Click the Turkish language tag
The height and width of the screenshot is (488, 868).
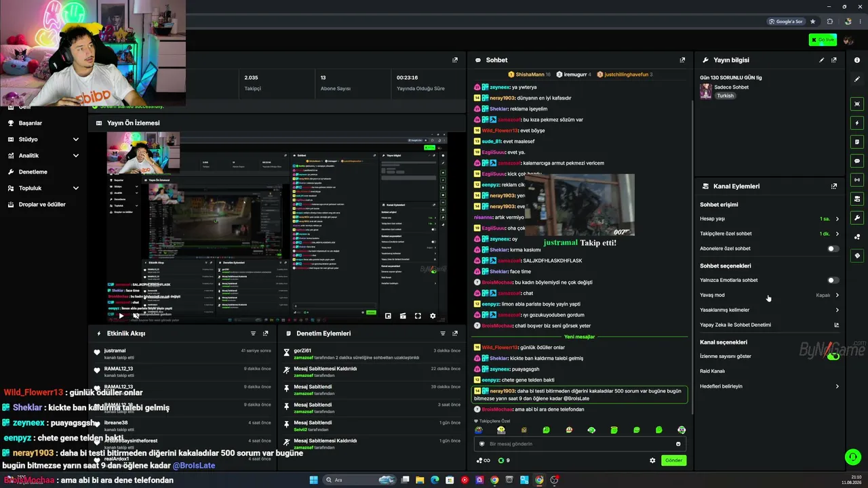(725, 96)
